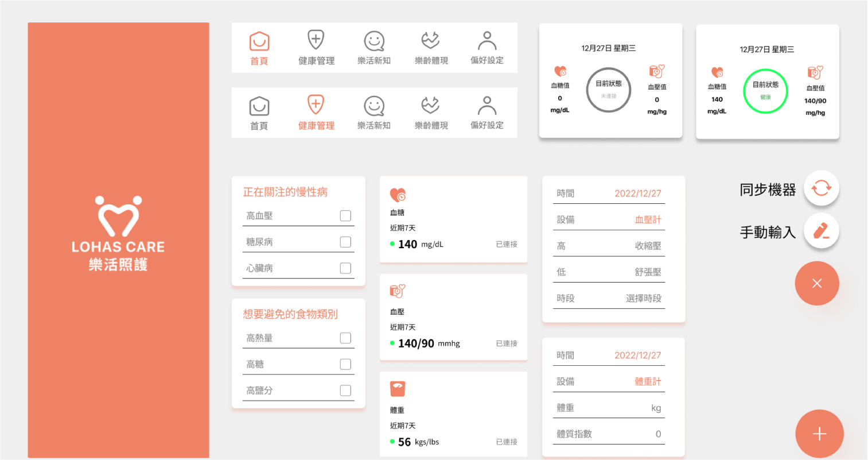Image resolution: width=868 pixels, height=460 pixels.
Task: Select orange 健康管理 label in second bar
Action: (316, 126)
